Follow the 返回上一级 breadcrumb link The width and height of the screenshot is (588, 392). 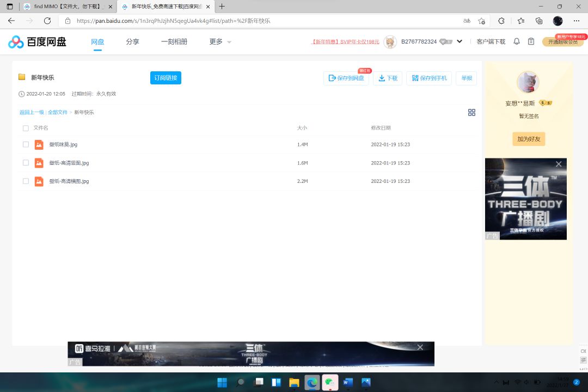coord(32,112)
